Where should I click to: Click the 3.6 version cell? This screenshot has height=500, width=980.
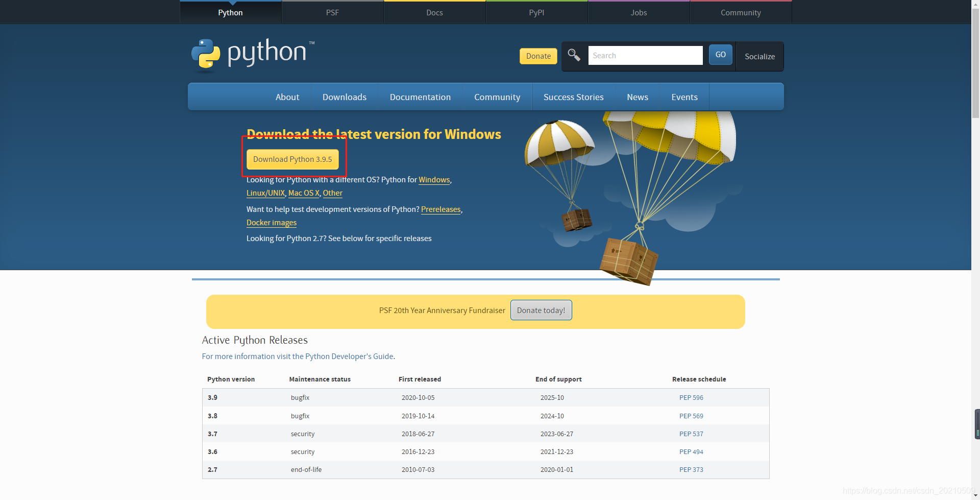tap(212, 452)
